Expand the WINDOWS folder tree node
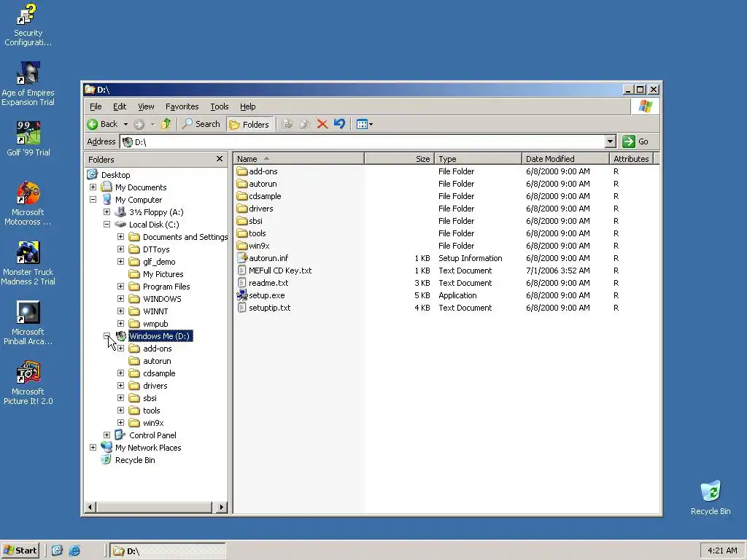This screenshot has height=560, width=747. 120,298
